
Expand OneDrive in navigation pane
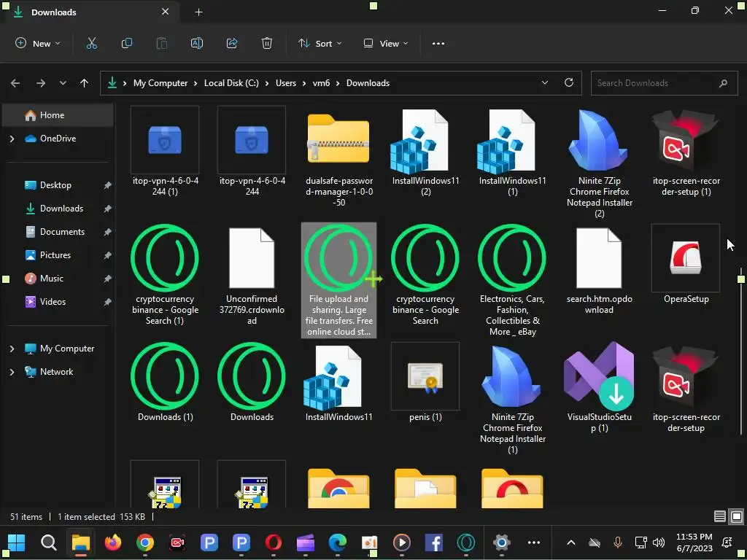(12, 139)
